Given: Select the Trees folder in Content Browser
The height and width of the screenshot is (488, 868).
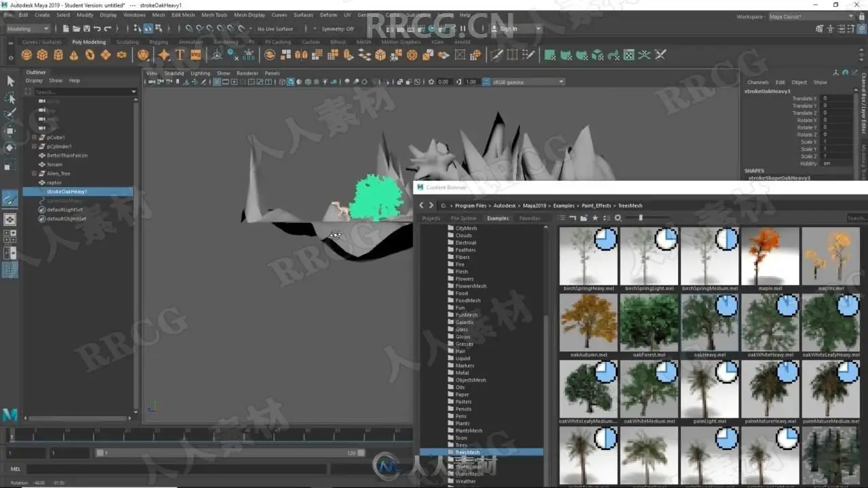Looking at the screenshot, I should tap(461, 445).
